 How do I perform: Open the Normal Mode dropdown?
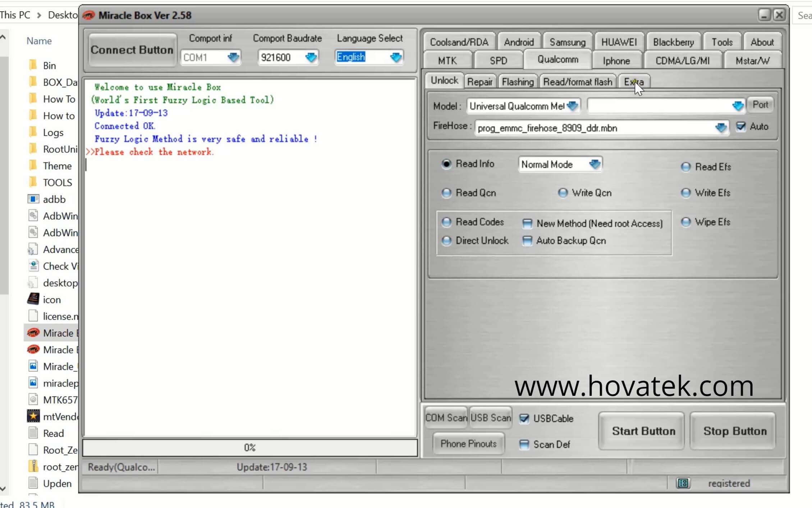(x=560, y=165)
